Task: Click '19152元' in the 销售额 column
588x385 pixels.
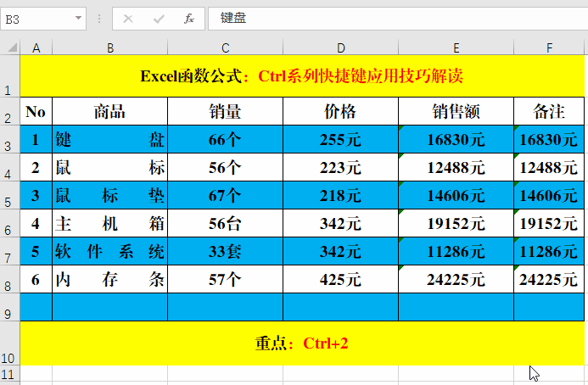Action: click(456, 223)
